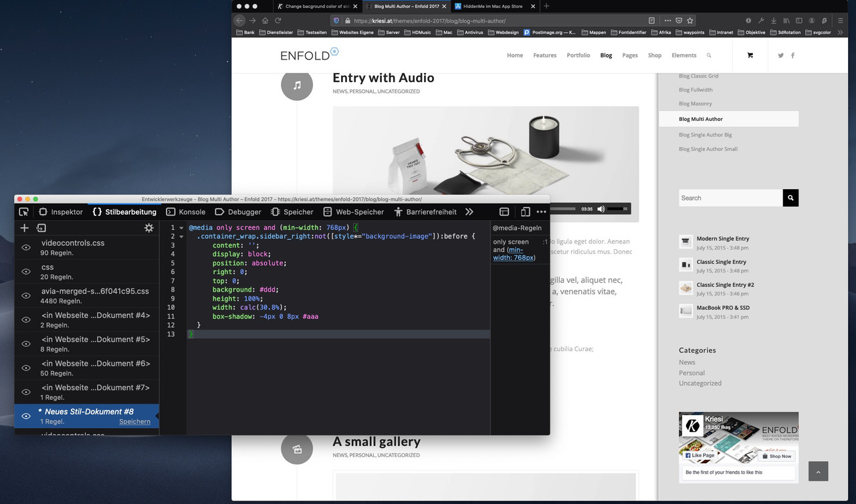Open Webdesign bookmarks folder
This screenshot has height=504, width=856.
click(x=503, y=32)
